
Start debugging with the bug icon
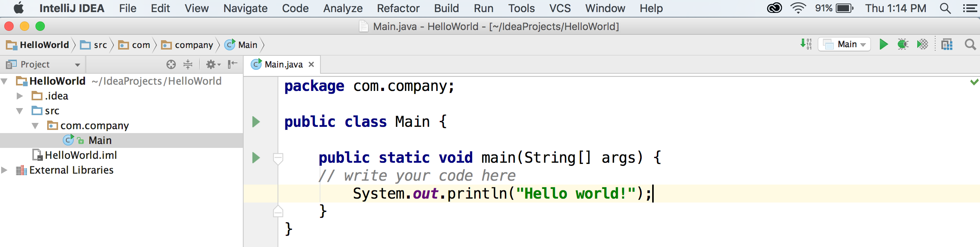[x=903, y=44]
